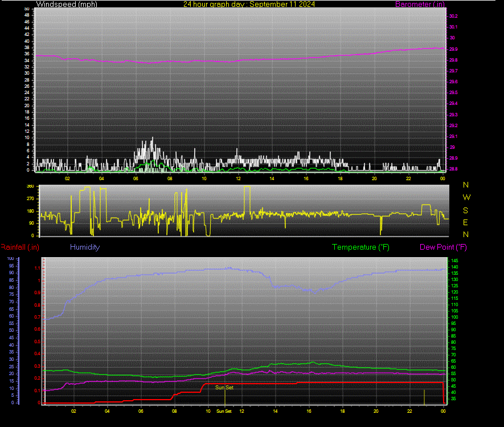Click the '40' mph tick on the windspeed axis
Image resolution: width=504 pixels, height=427 pixels.
coord(27,41)
